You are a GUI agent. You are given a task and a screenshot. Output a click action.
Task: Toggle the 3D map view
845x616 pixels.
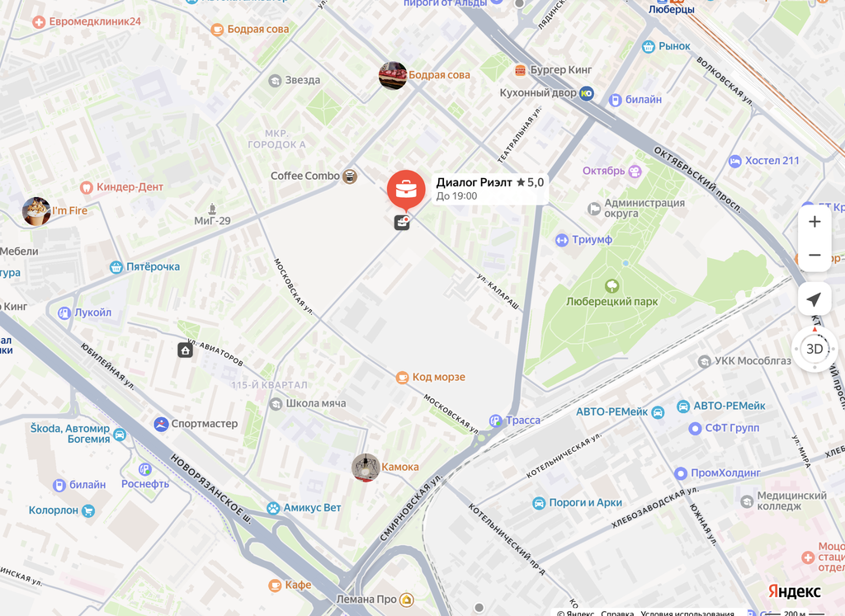click(814, 349)
